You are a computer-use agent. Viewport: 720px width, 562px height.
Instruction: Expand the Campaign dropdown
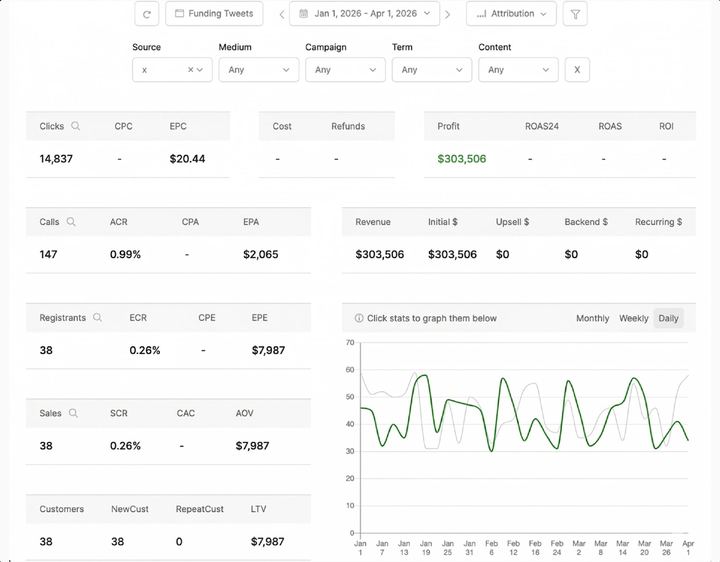(345, 70)
